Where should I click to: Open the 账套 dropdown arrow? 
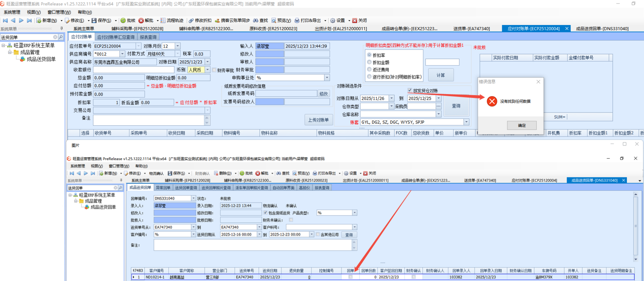point(466,122)
